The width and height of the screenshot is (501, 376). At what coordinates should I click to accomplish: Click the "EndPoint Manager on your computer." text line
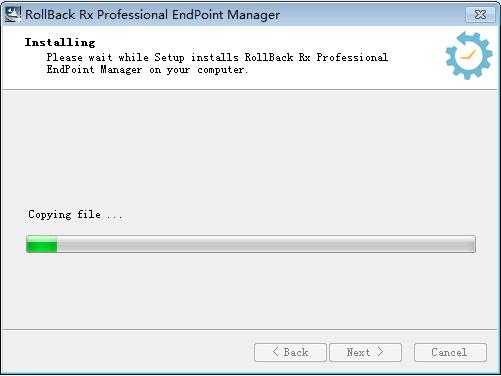pos(147,70)
